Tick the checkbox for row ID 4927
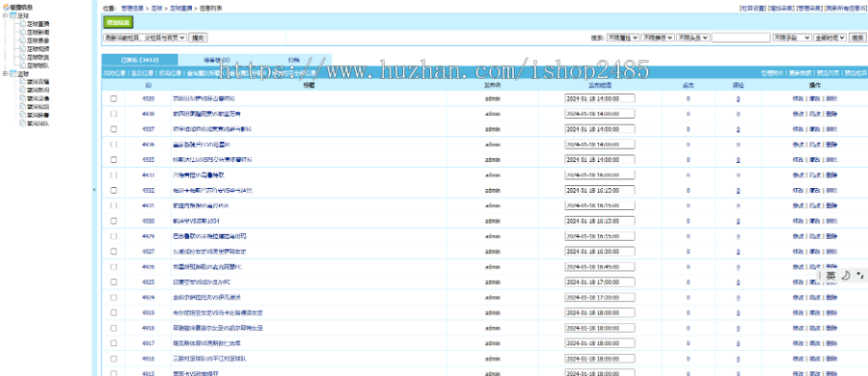Screen dimensions: 868x376 pyautogui.click(x=114, y=251)
